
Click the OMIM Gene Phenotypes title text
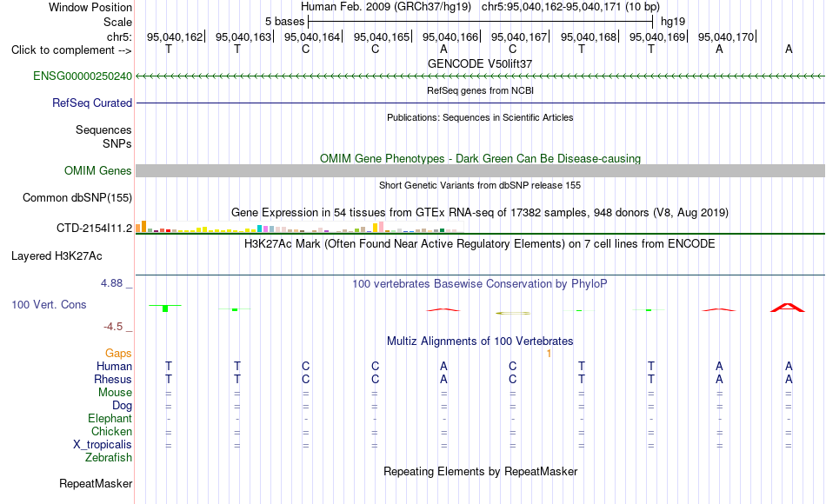(x=480, y=158)
